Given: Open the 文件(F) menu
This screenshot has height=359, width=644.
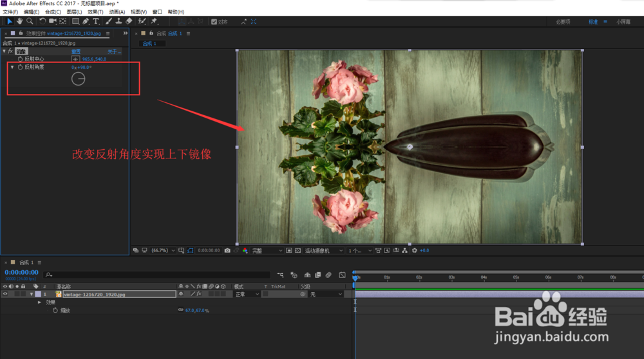Looking at the screenshot, I should pos(10,12).
